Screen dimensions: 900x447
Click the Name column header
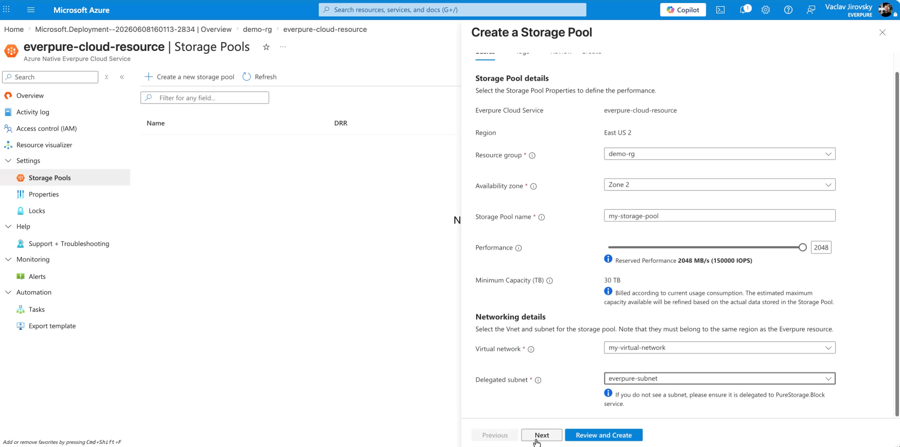click(156, 123)
